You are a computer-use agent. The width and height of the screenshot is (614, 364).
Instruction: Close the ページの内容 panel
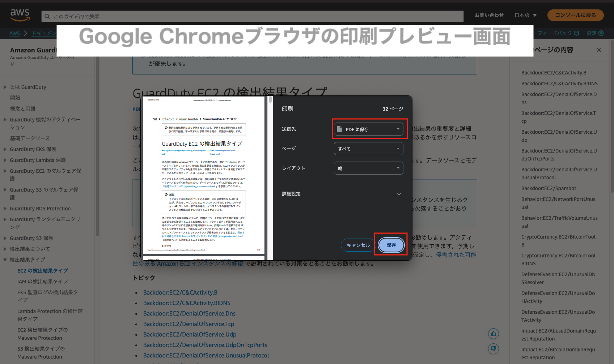click(599, 50)
